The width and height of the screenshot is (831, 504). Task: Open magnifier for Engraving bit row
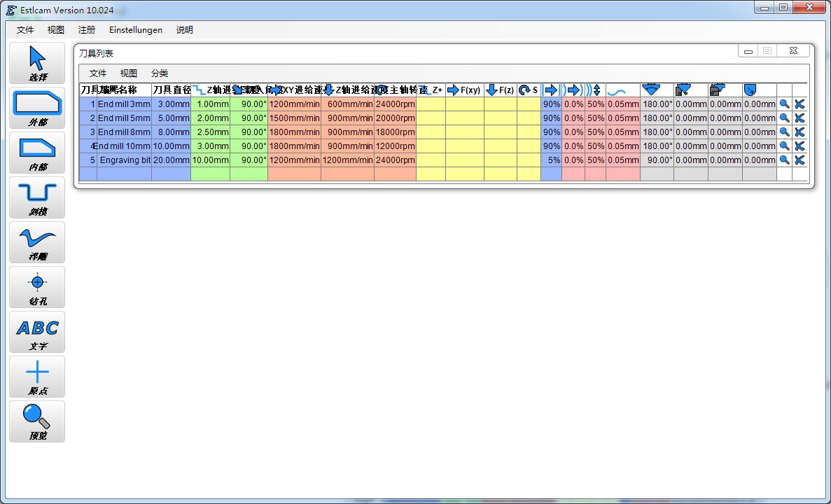click(x=784, y=160)
